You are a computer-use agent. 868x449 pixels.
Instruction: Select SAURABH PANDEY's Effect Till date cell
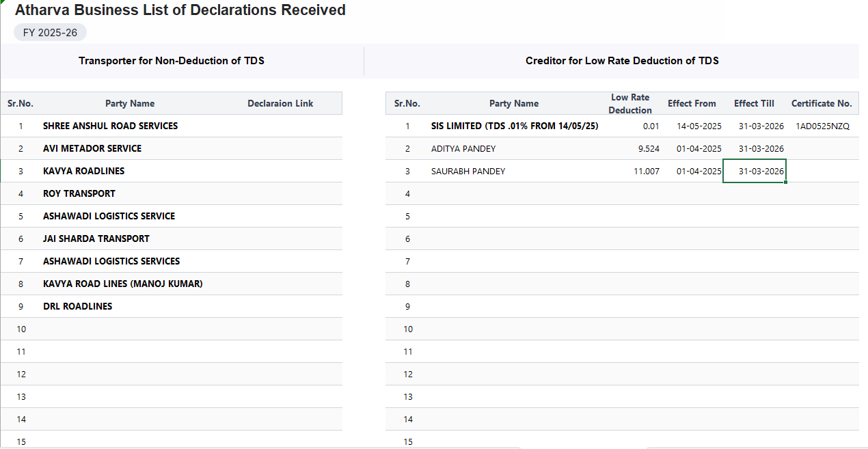(x=754, y=171)
